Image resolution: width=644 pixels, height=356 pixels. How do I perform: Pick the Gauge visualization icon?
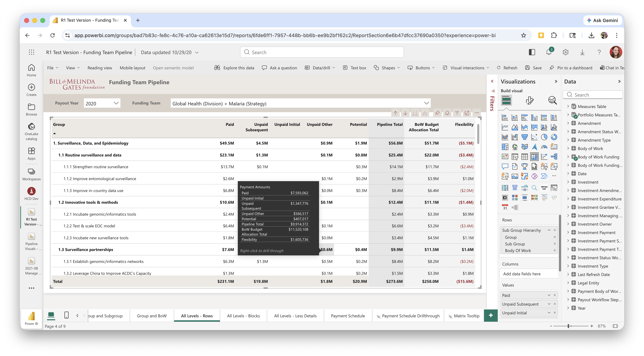click(544, 147)
